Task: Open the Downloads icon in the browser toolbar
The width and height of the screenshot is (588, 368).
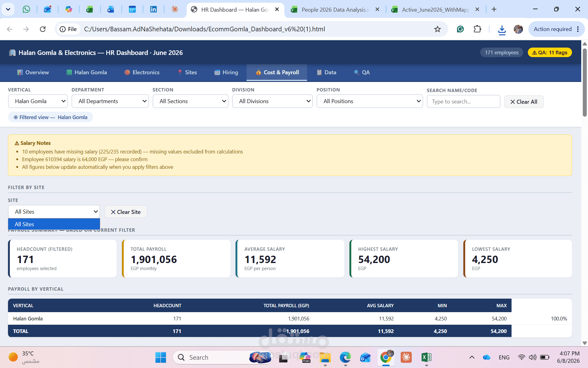Action: pyautogui.click(x=502, y=29)
